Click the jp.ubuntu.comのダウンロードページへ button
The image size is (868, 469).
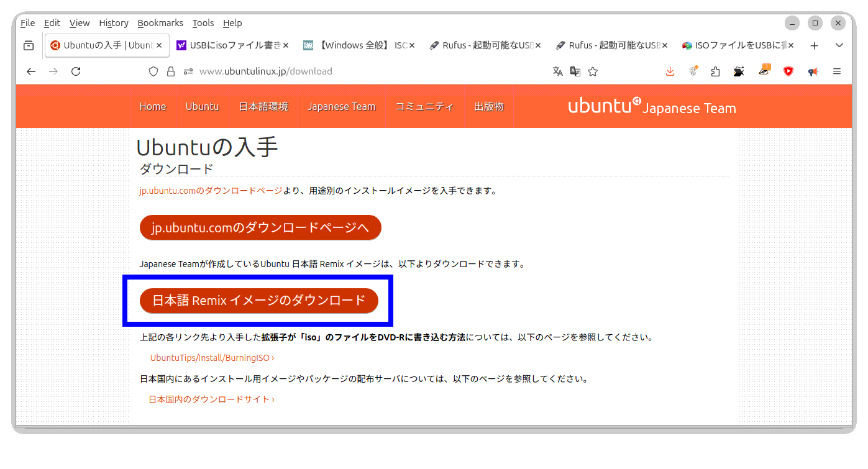260,227
